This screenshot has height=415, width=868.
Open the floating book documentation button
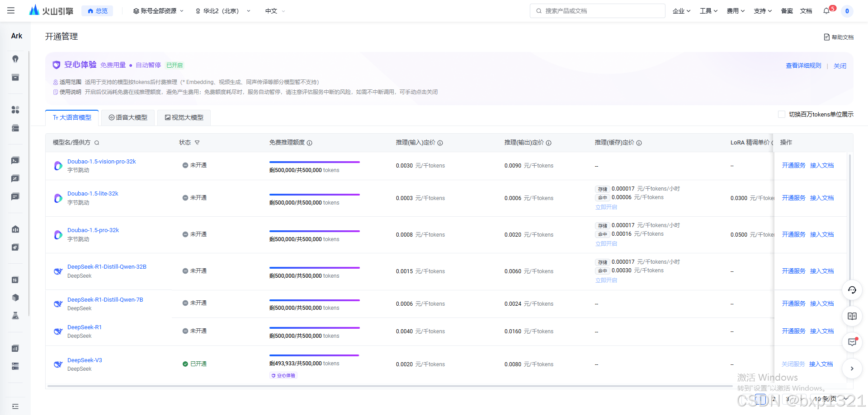[x=852, y=316]
